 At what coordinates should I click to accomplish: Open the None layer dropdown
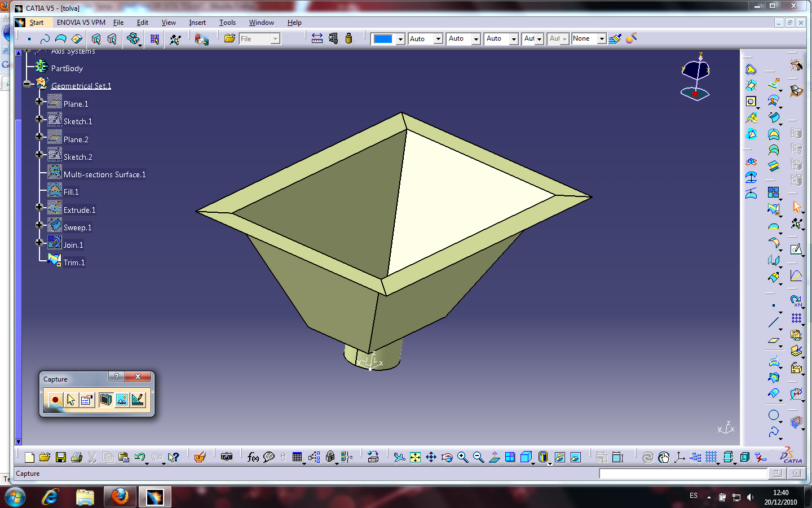(x=602, y=39)
